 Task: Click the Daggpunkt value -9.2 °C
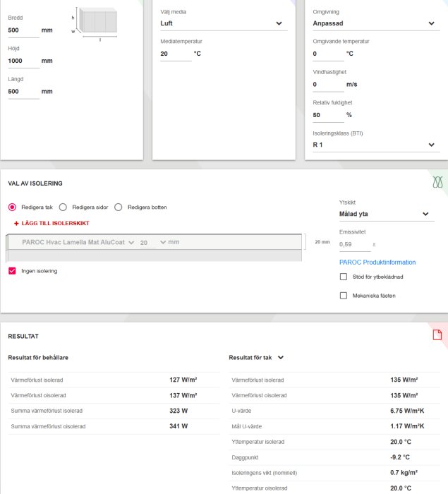pyautogui.click(x=400, y=457)
